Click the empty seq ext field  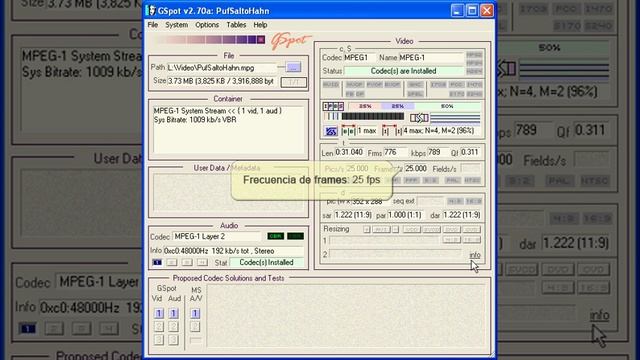pos(430,201)
